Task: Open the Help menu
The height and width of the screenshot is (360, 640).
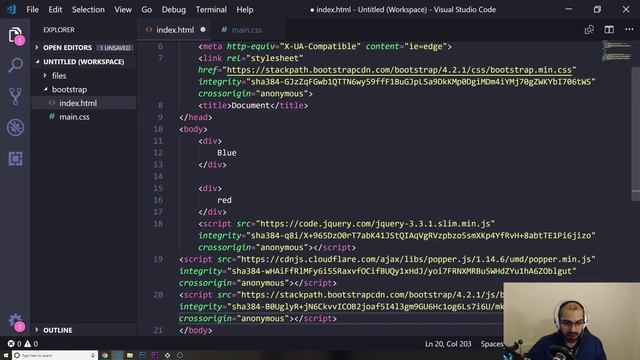Action: [x=244, y=9]
